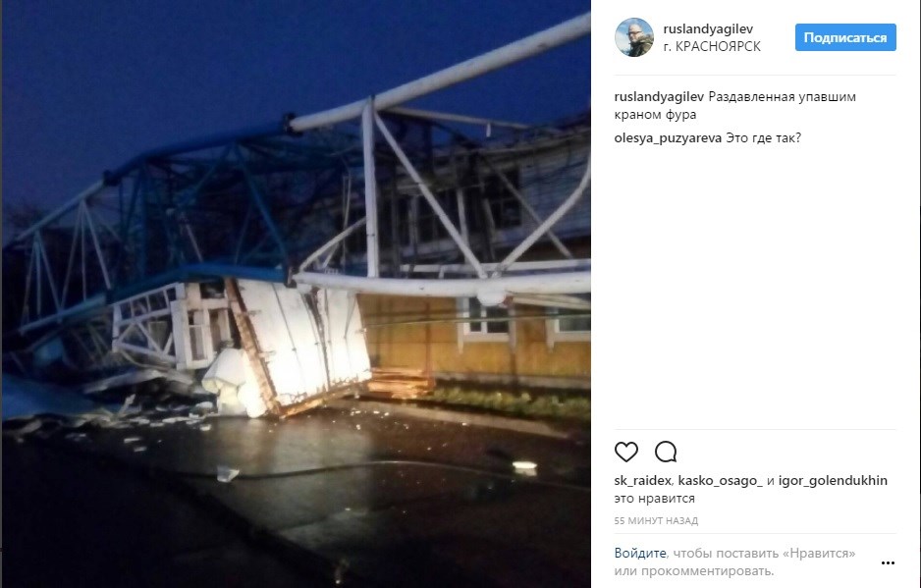
Task: Open ruslandyagilev username in post header
Action: click(708, 28)
